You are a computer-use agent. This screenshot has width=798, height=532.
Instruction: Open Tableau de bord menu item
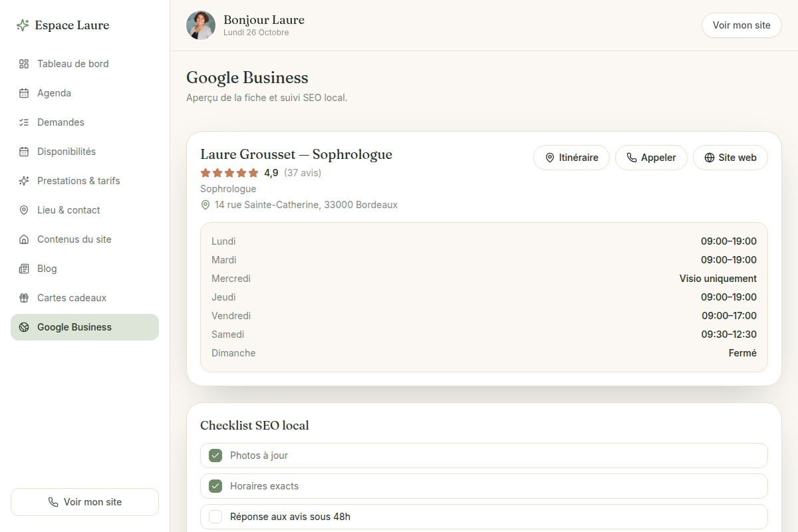(84, 64)
